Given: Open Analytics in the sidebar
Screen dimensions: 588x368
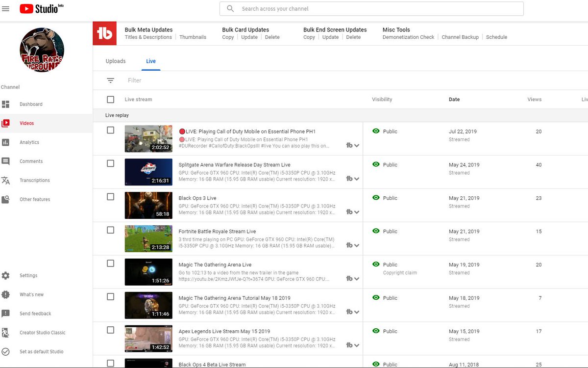Looking at the screenshot, I should pyautogui.click(x=29, y=142).
